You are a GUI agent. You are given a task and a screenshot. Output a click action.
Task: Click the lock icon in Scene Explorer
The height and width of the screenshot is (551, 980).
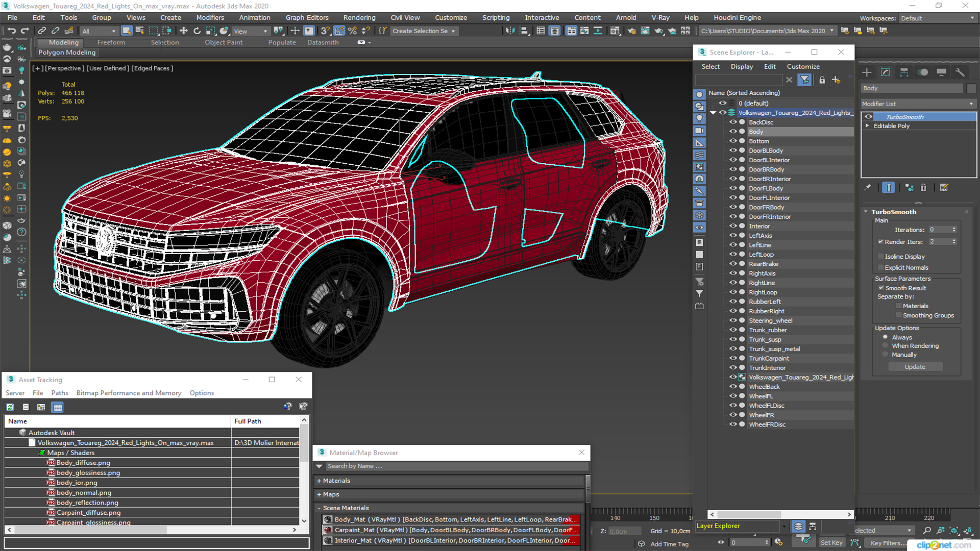[x=822, y=80]
